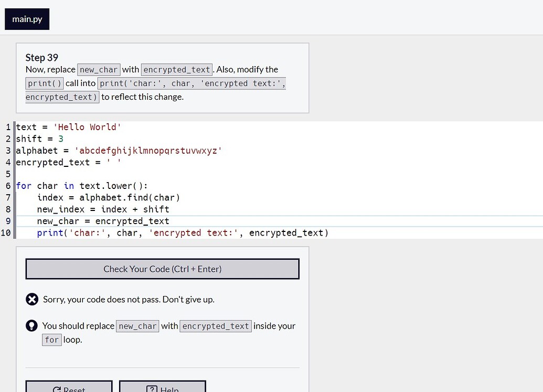Click the circular reset arrow icon on Reset

[57, 389]
